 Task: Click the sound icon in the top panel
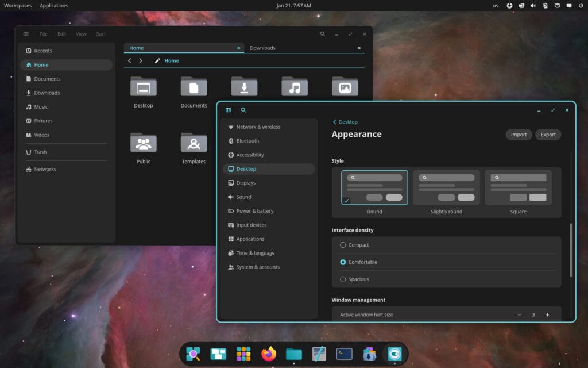click(532, 5)
